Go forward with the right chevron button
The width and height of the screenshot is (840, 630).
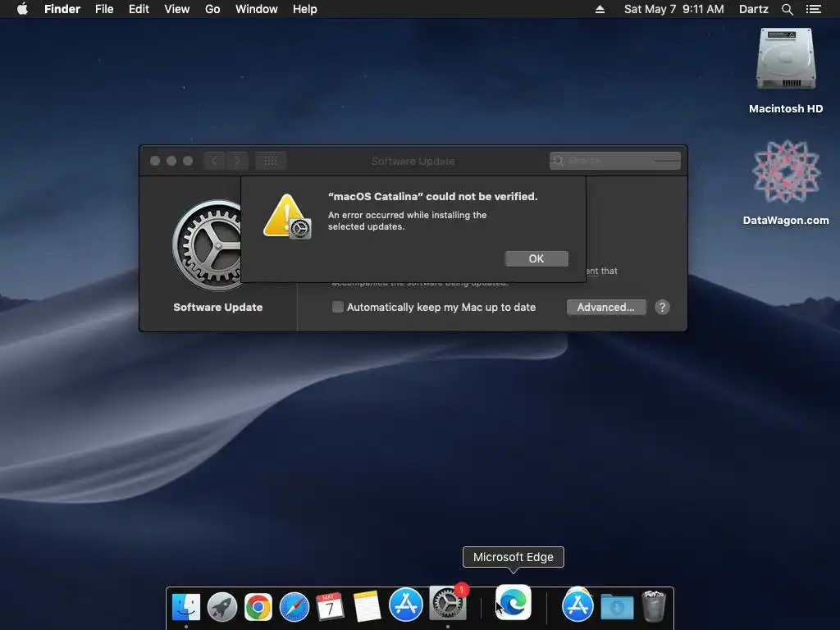click(x=237, y=161)
